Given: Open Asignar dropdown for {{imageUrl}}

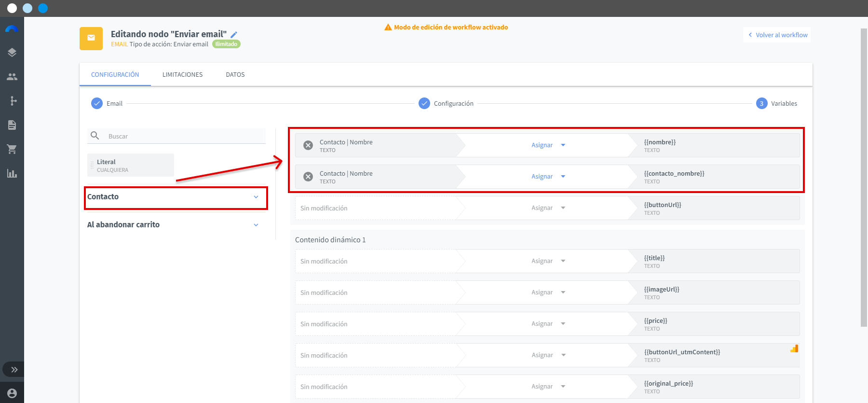Looking at the screenshot, I should pyautogui.click(x=548, y=292).
